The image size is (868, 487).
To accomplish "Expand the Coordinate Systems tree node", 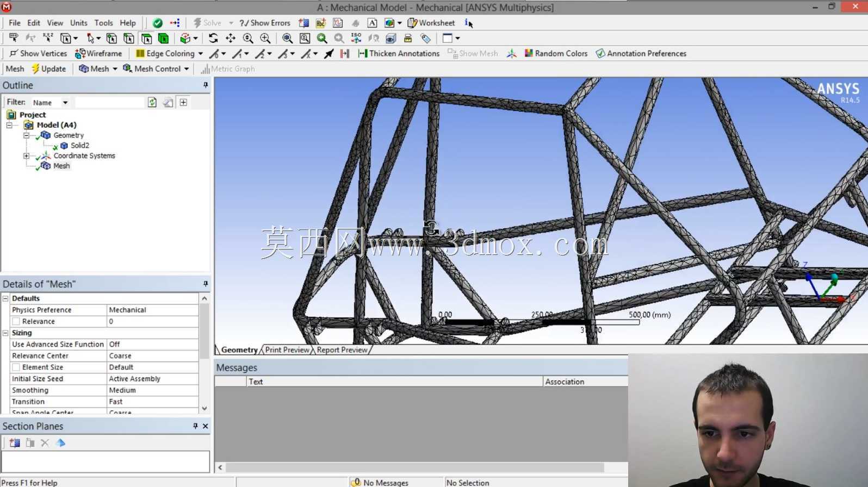I will (26, 156).
